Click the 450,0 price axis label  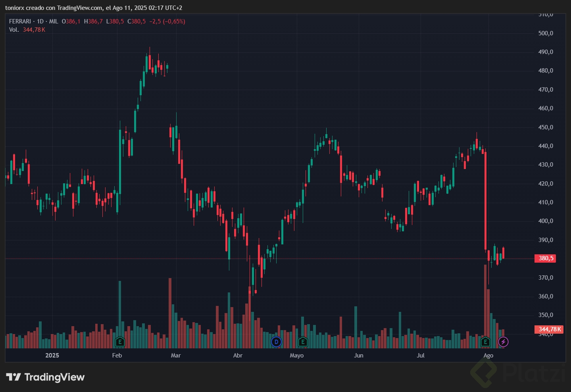546,127
